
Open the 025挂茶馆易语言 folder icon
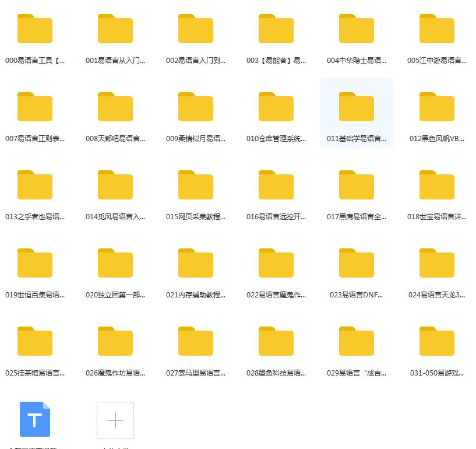coord(35,341)
